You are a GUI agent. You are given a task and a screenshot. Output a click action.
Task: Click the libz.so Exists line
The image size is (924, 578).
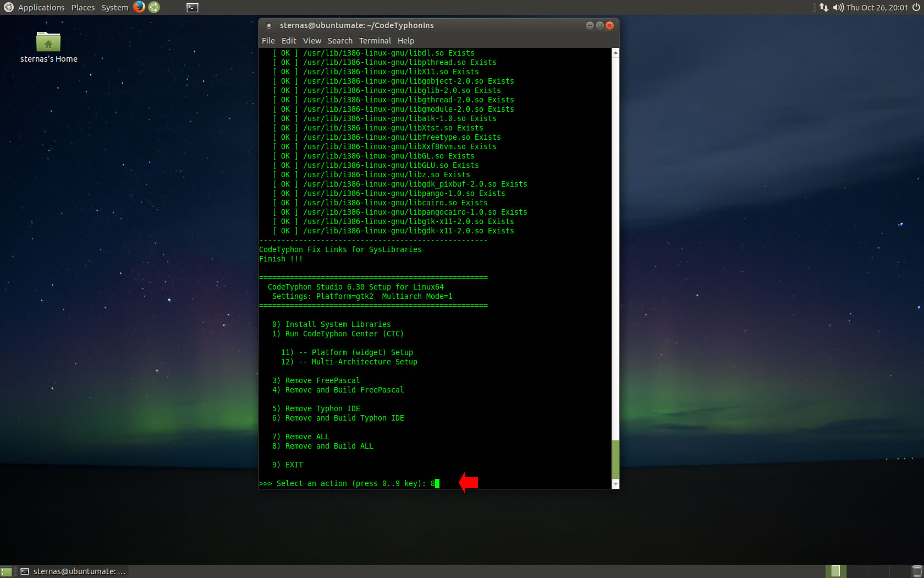point(371,175)
